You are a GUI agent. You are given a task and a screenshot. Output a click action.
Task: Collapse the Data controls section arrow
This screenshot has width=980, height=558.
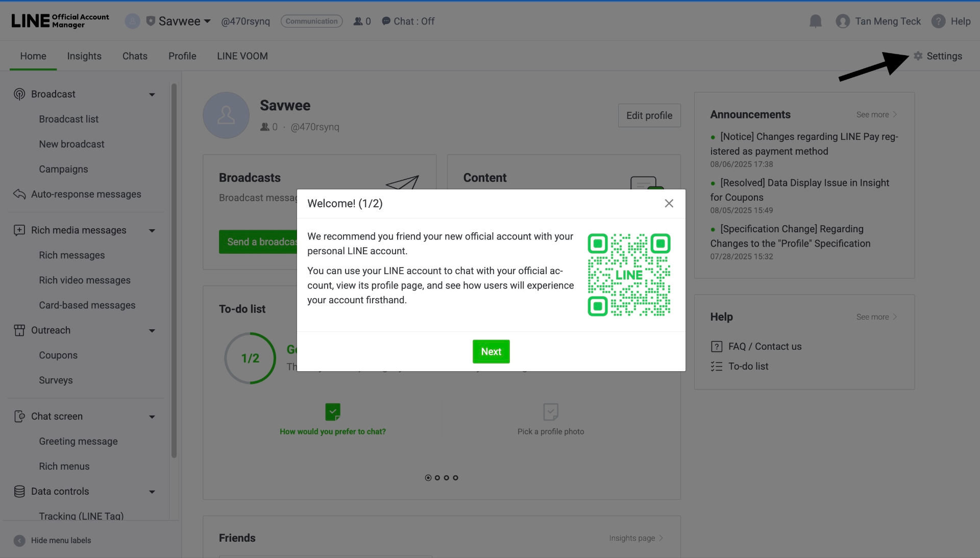[x=152, y=492]
